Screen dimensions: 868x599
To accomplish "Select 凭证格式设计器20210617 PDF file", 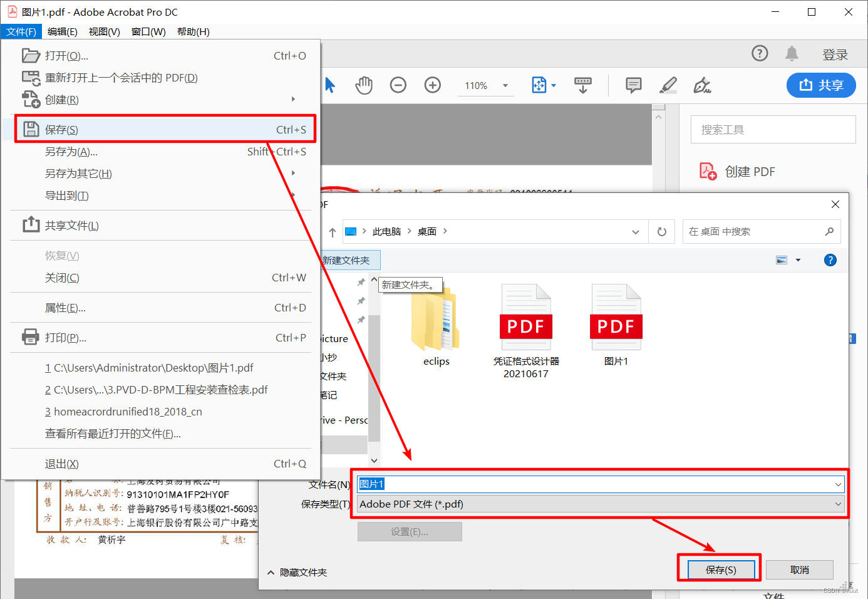I will (x=526, y=331).
